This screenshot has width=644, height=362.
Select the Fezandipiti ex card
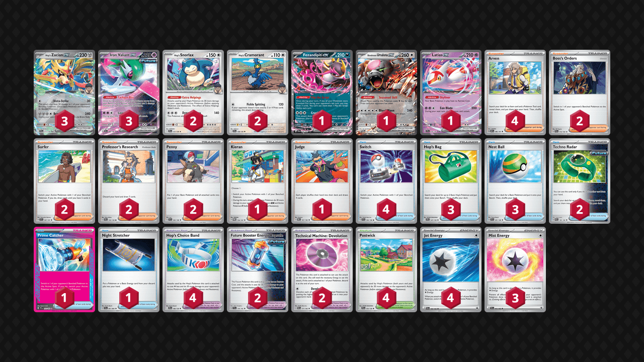(x=322, y=93)
